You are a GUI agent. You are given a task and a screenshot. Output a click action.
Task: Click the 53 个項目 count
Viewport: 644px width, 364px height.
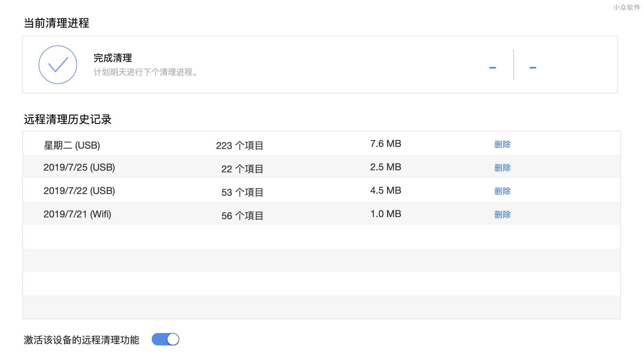pyautogui.click(x=242, y=192)
